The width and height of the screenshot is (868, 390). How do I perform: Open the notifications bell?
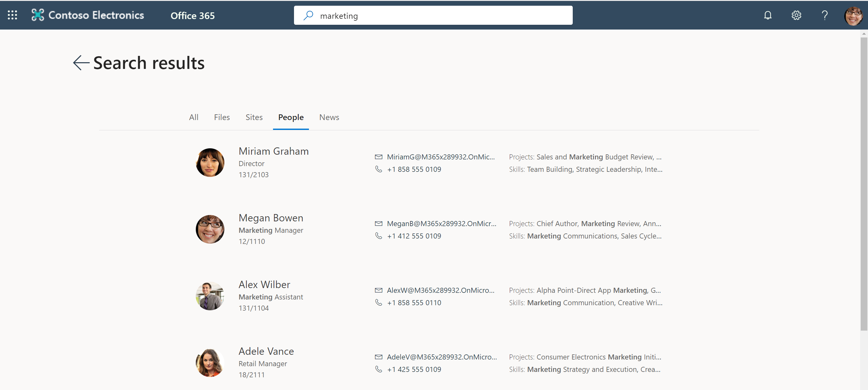tap(768, 15)
